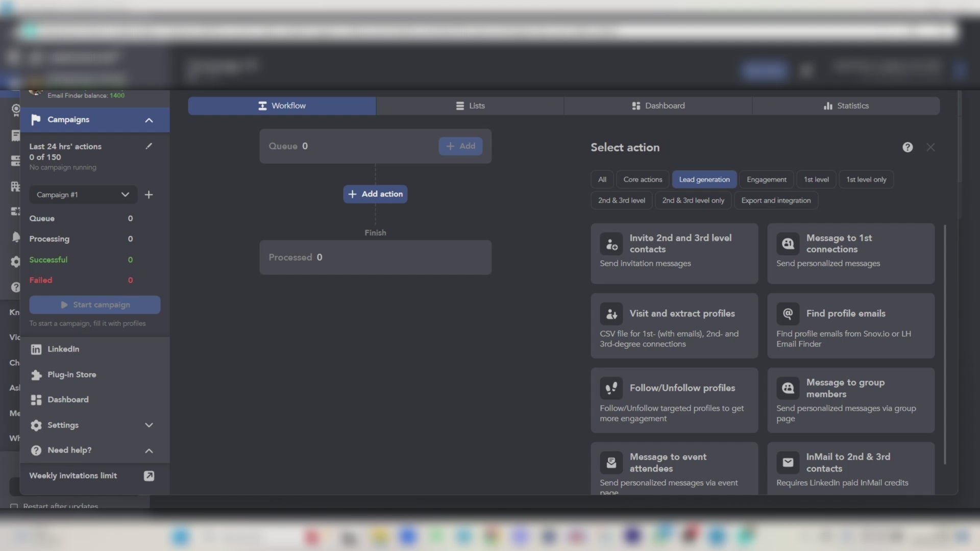Click the Plug-in Store puzzle icon
This screenshot has width=980, height=551.
click(36, 375)
